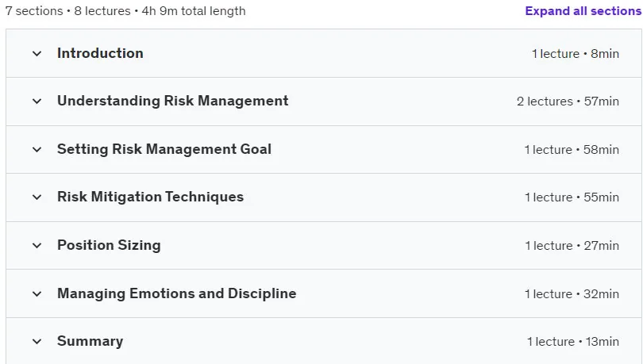Click the 2 lectures 57min label
643x364 pixels.
[x=568, y=102]
